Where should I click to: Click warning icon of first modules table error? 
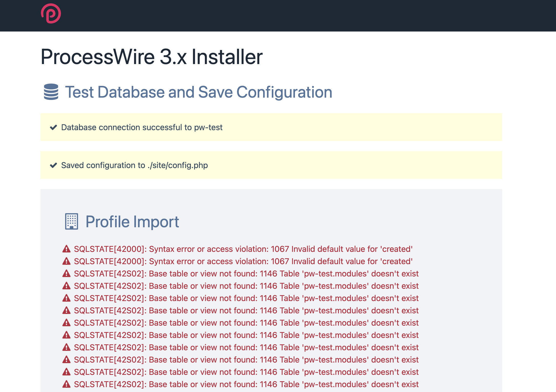[x=66, y=273]
